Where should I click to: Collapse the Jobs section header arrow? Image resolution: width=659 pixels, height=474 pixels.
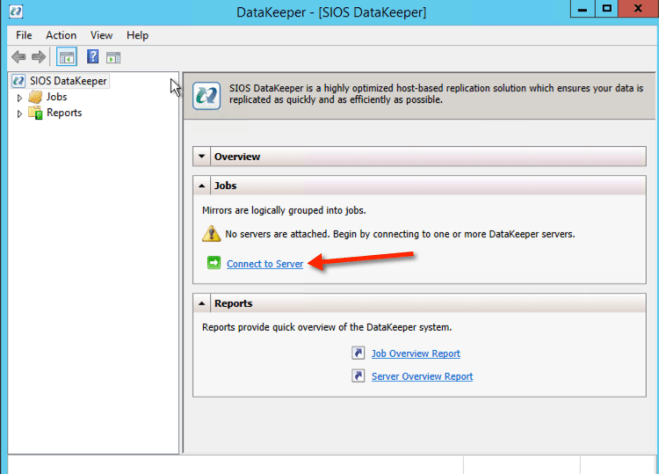202,186
